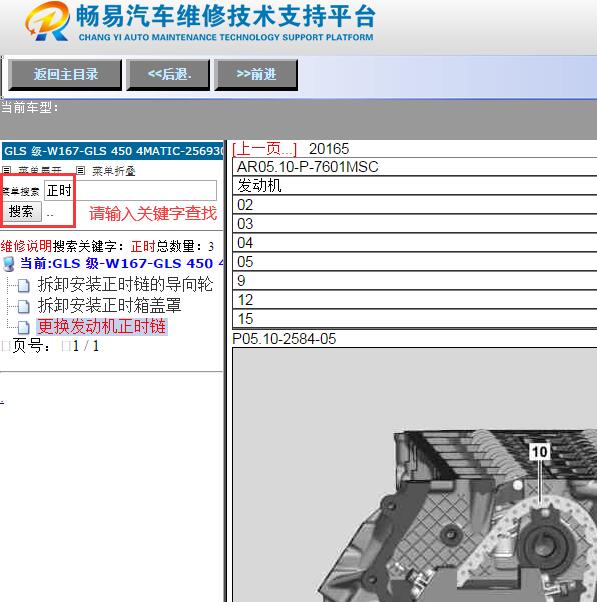Open 拆卸安装正时箱盖罩 document
This screenshot has height=602, width=597.
[x=109, y=306]
